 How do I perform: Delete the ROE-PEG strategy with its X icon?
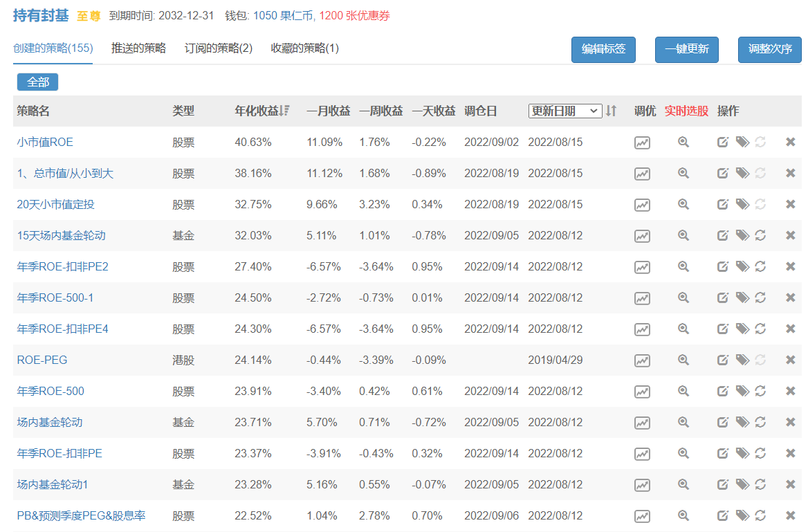tap(790, 360)
